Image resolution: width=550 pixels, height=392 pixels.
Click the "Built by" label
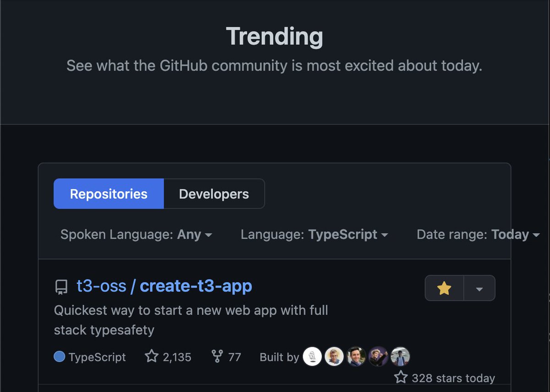click(x=279, y=357)
